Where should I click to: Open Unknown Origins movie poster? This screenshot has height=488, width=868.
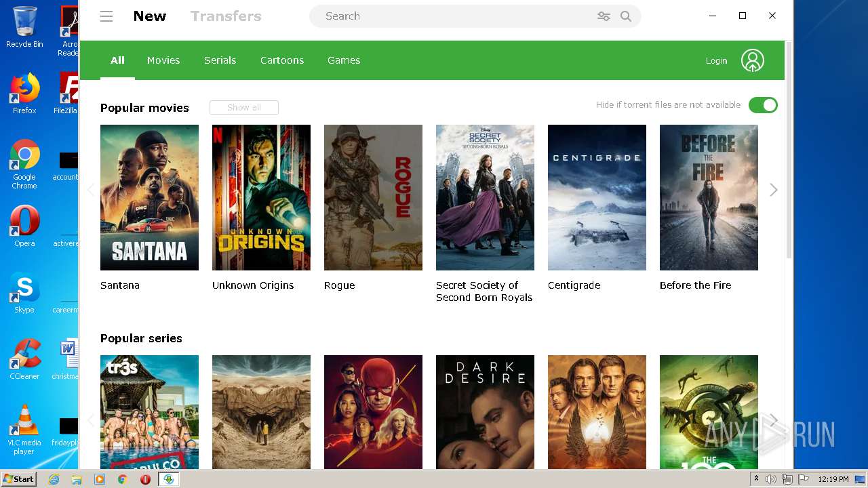[x=261, y=197]
